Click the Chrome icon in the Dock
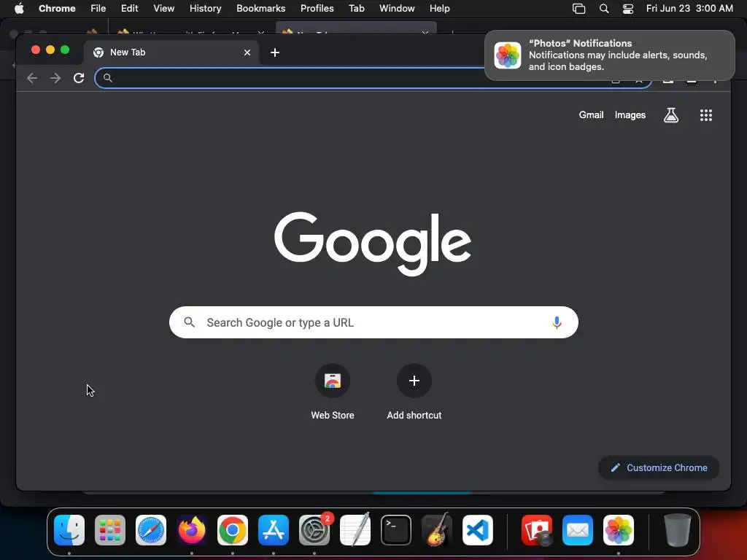 pyautogui.click(x=233, y=529)
